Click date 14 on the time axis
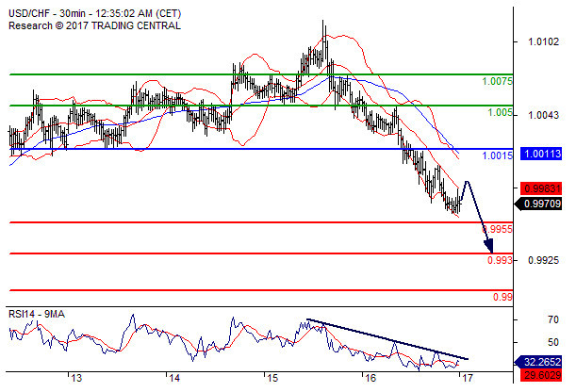 174,378
